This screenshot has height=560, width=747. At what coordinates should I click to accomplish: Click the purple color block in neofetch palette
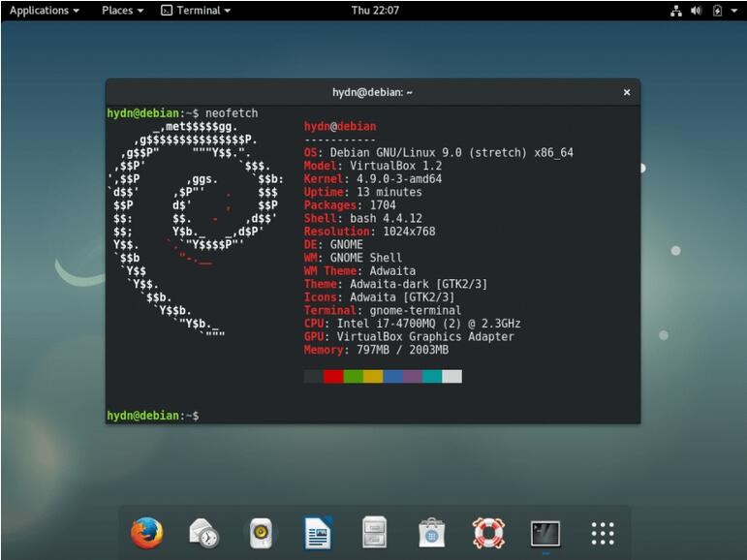click(412, 376)
